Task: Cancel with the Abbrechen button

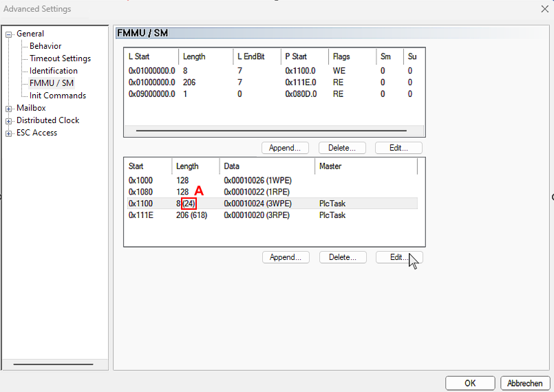Action: [x=525, y=383]
